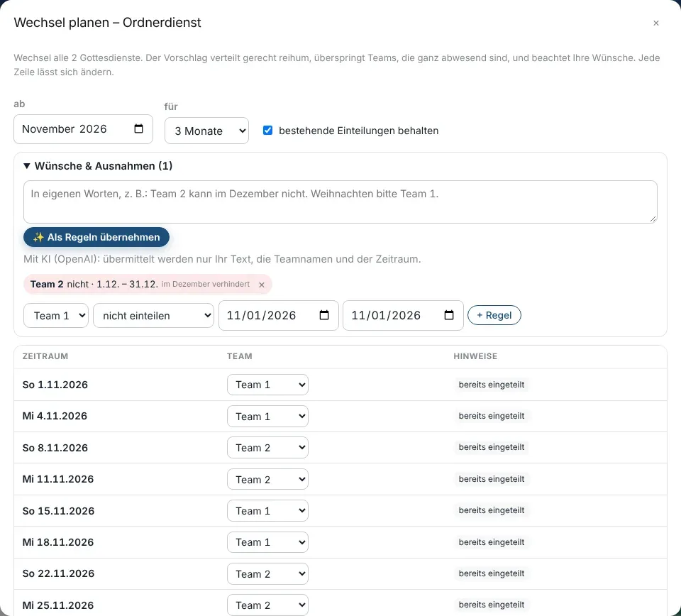Click the first rule date 11/01/2026 field
This screenshot has width=681, height=616.
(x=278, y=315)
